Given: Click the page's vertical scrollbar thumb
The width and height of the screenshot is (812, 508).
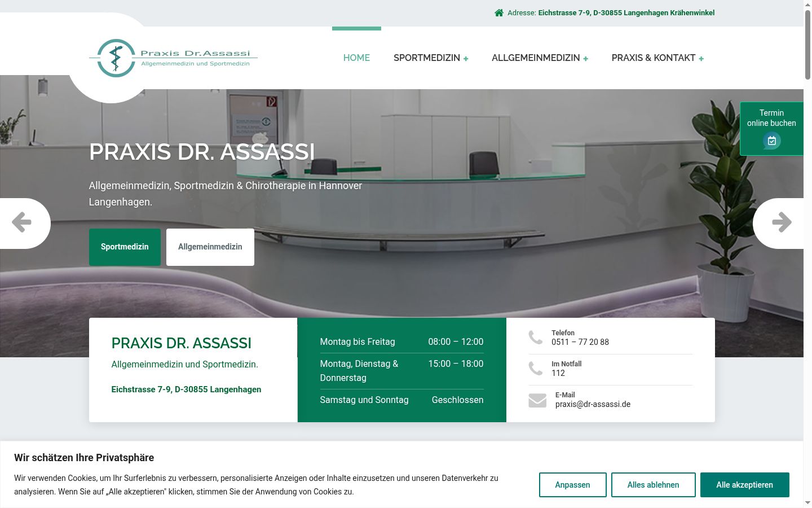Looking at the screenshot, I should [807, 45].
